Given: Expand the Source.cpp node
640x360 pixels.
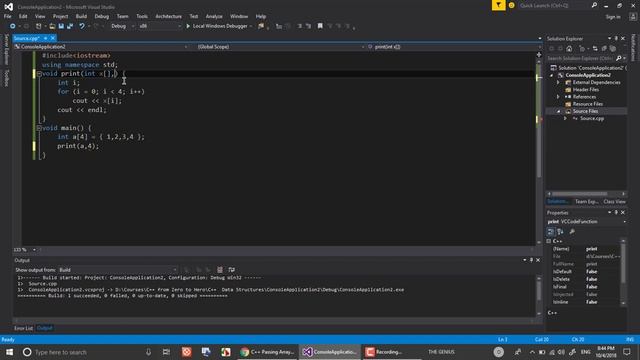Looking at the screenshot, I should (565, 118).
